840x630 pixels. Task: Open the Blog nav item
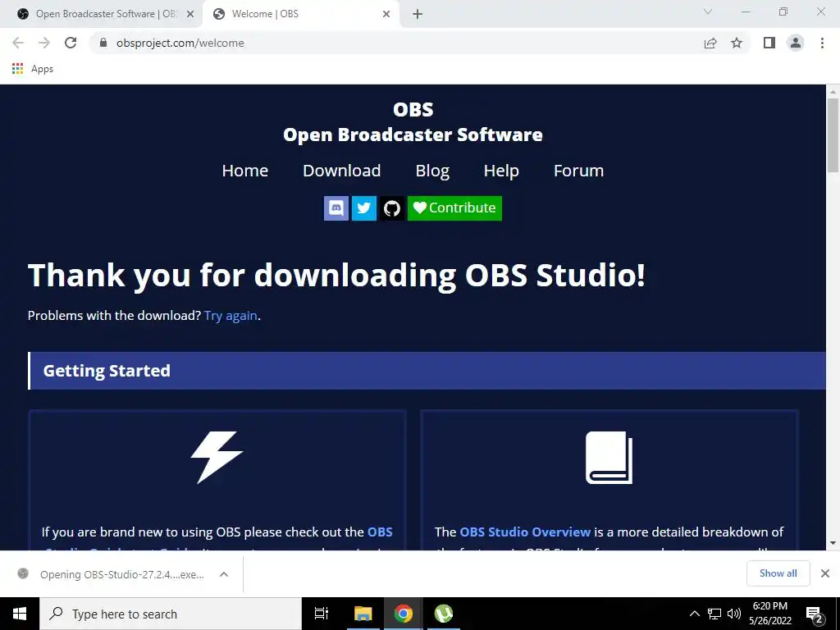432,171
